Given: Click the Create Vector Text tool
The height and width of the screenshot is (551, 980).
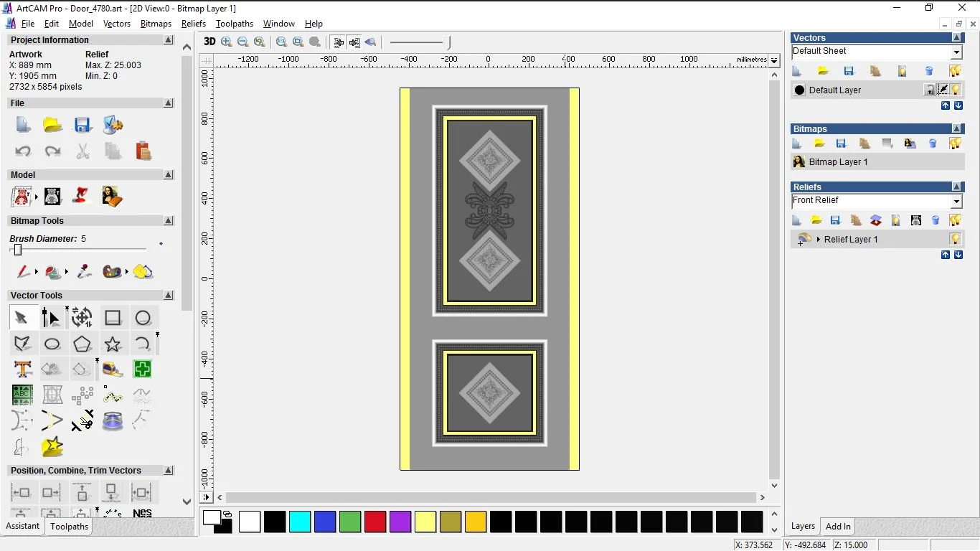Looking at the screenshot, I should coord(23,369).
